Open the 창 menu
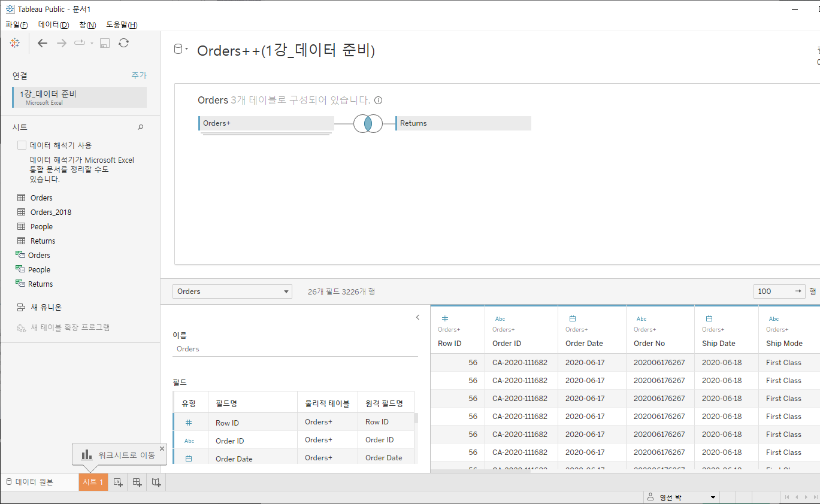This screenshot has height=504, width=820. (x=87, y=25)
